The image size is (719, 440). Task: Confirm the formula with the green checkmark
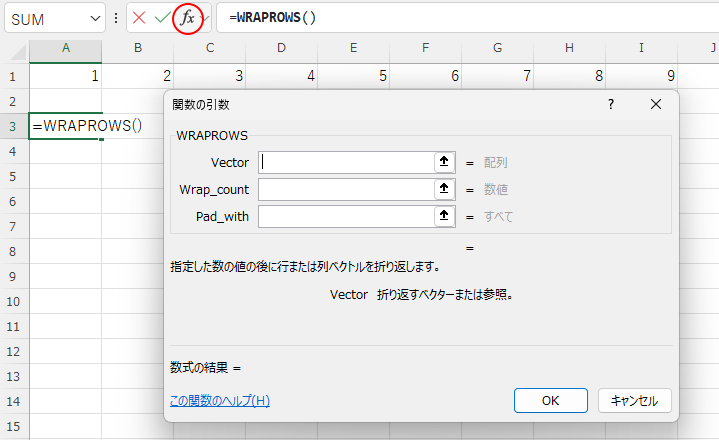(162, 18)
